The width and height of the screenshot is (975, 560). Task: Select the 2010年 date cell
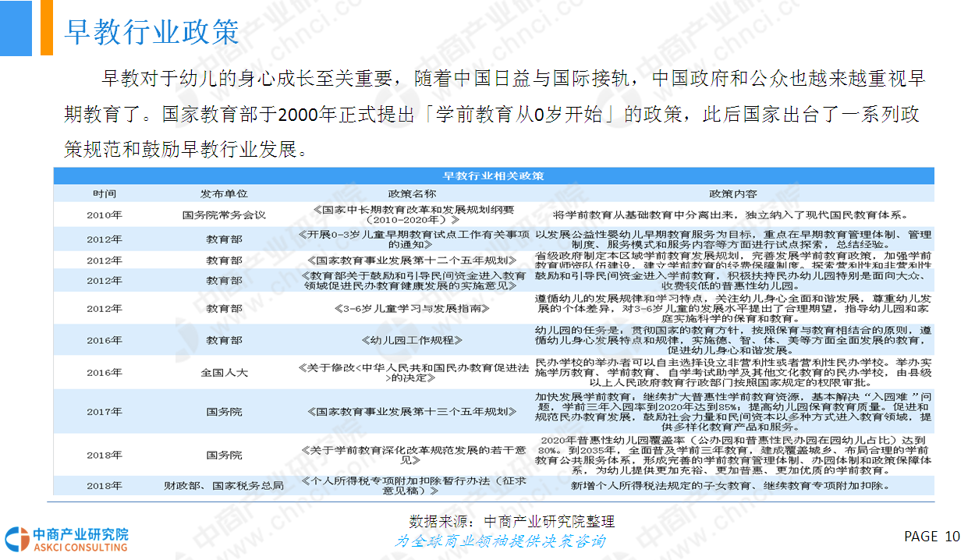[x=105, y=214]
